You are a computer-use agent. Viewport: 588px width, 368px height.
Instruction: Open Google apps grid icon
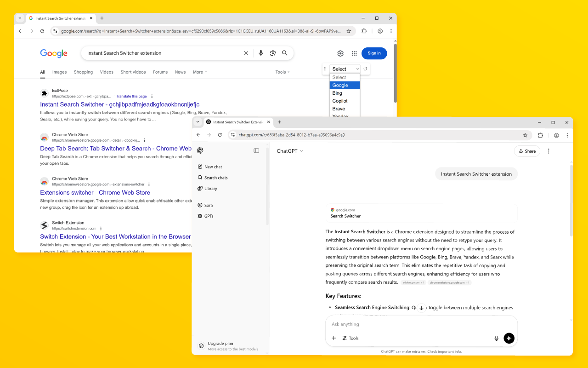pyautogui.click(x=354, y=53)
